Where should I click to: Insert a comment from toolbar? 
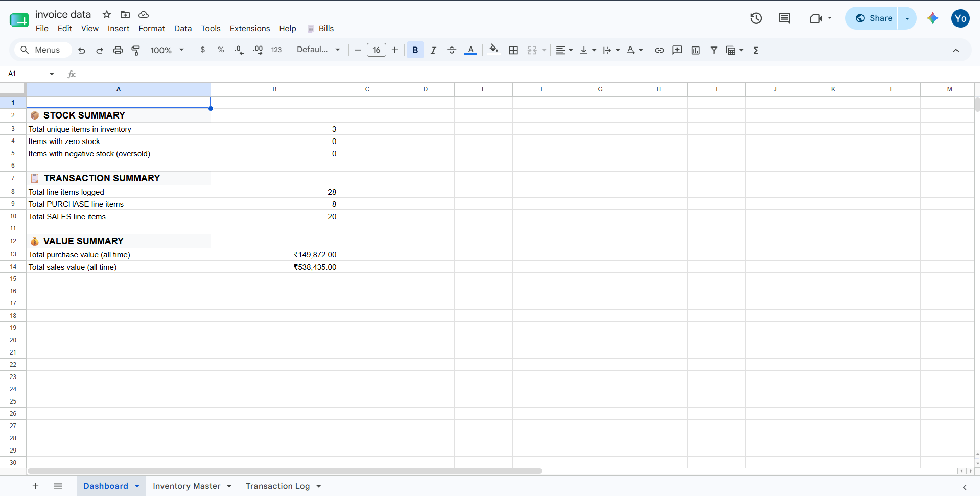click(678, 50)
